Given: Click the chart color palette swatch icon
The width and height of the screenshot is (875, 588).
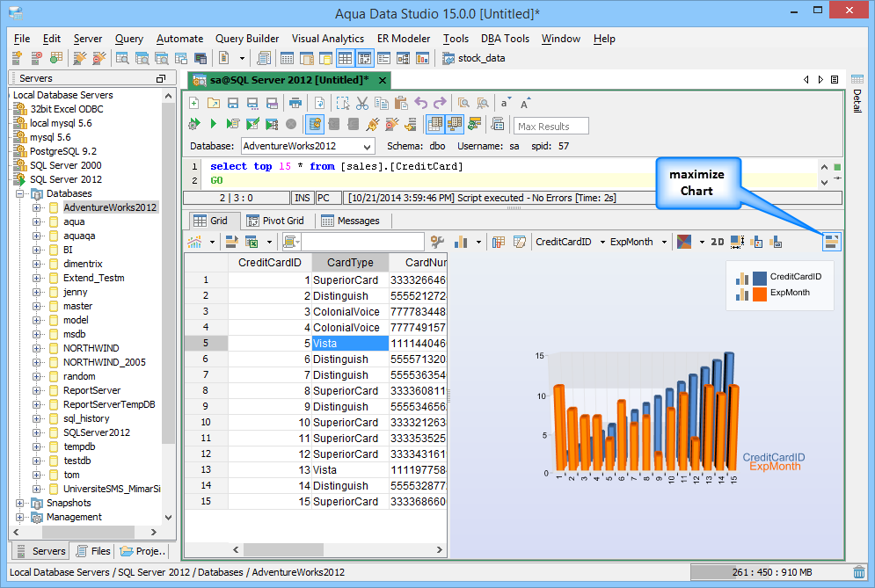Looking at the screenshot, I should (x=684, y=242).
